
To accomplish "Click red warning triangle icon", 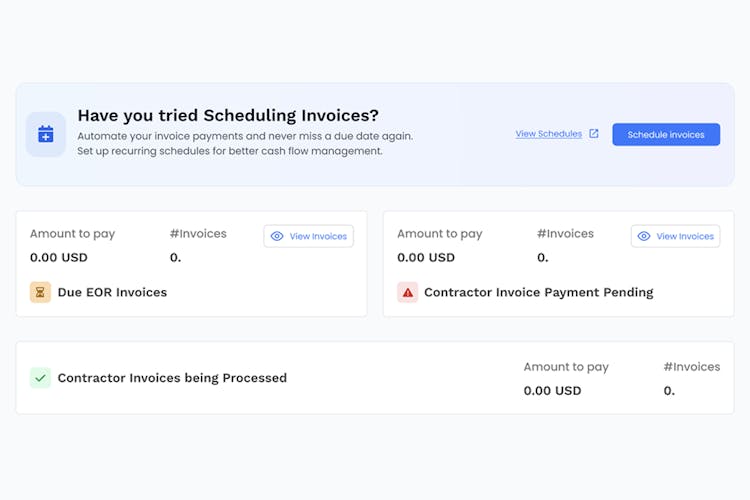I will [x=407, y=293].
